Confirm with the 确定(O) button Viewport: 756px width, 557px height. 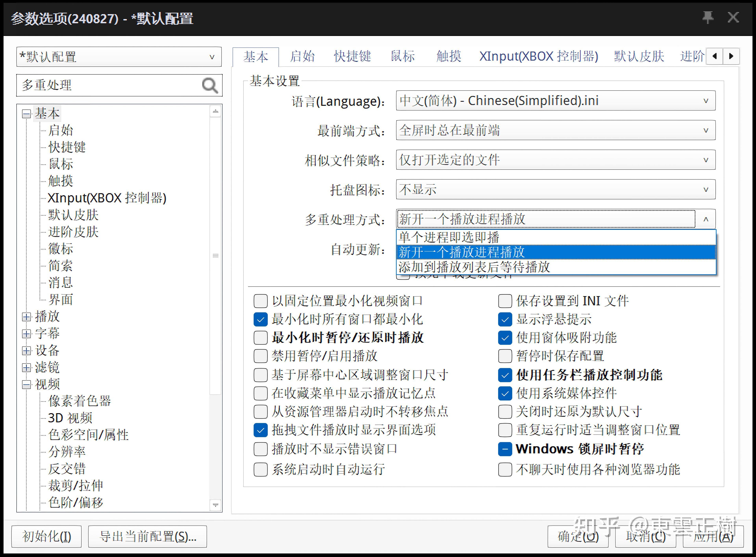coord(578,537)
